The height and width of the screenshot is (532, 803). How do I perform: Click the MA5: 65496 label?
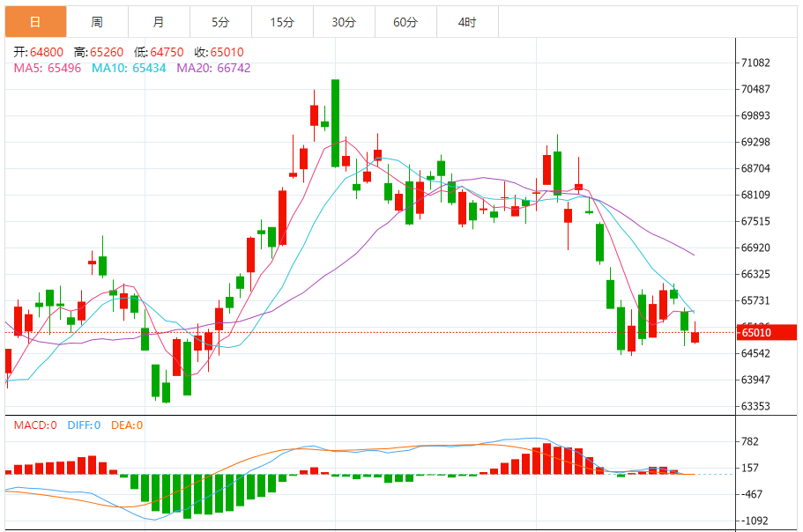[47, 68]
